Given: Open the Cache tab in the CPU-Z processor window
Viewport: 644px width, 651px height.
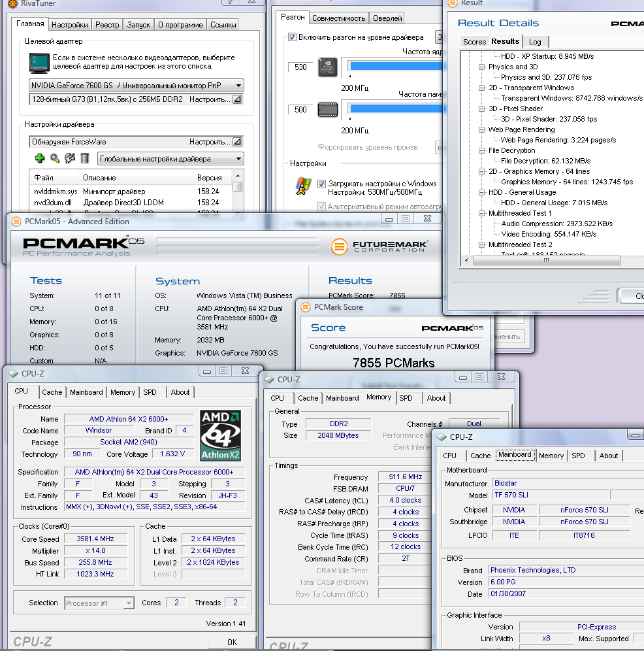Looking at the screenshot, I should click(52, 392).
